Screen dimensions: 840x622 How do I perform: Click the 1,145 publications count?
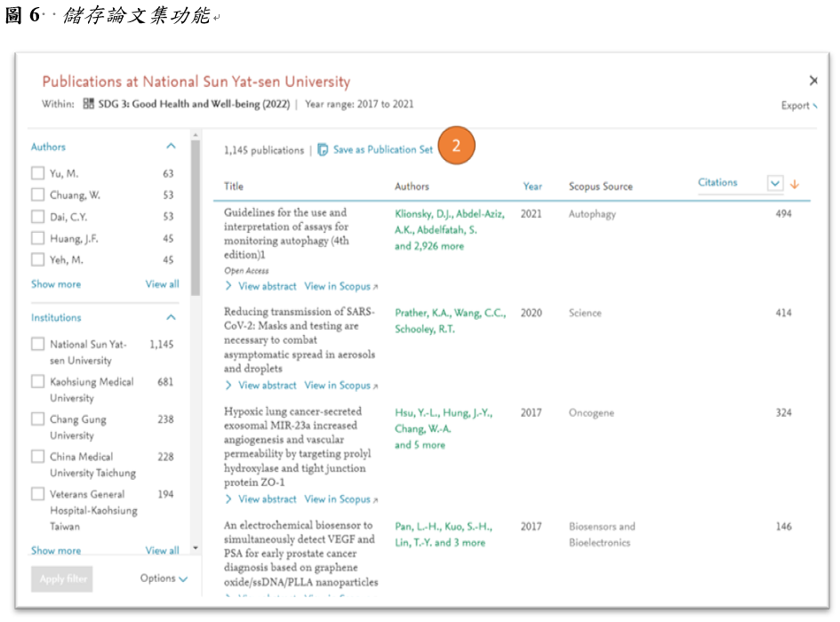[x=264, y=150]
